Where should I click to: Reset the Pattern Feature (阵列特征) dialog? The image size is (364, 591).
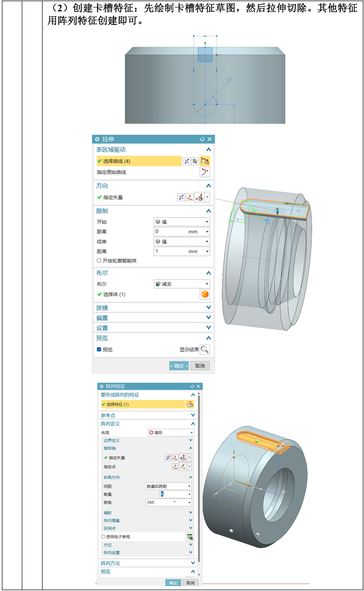coord(192,386)
